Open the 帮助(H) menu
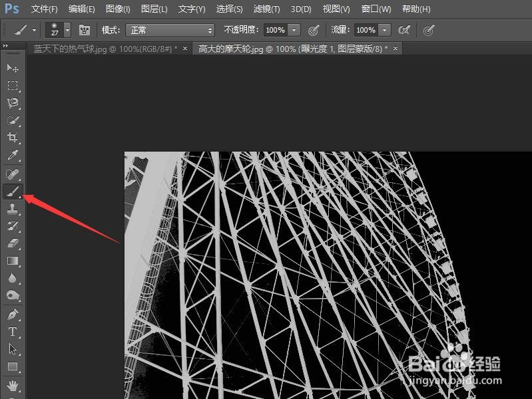The height and width of the screenshot is (399, 532). pos(416,9)
